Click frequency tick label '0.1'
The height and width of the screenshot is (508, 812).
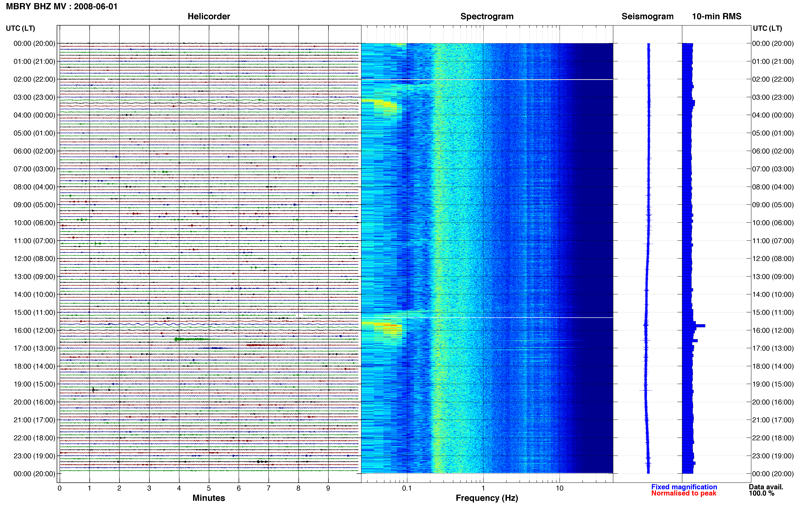tap(407, 488)
